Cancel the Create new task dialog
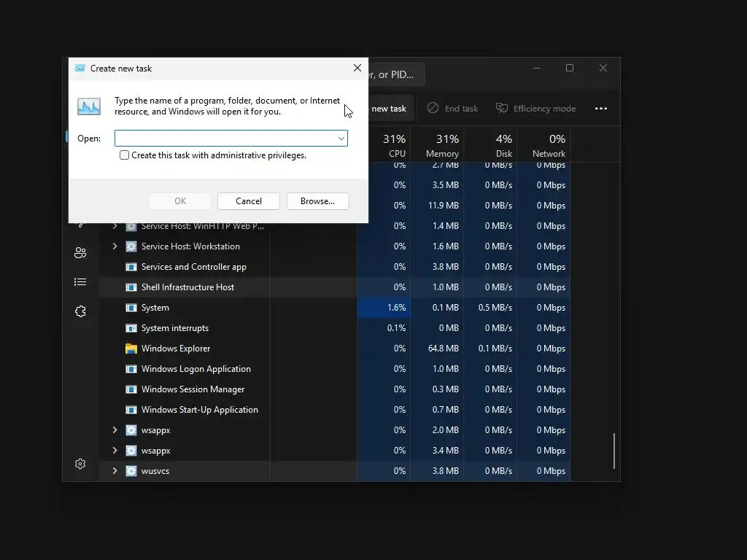This screenshot has height=560, width=747. [x=249, y=201]
